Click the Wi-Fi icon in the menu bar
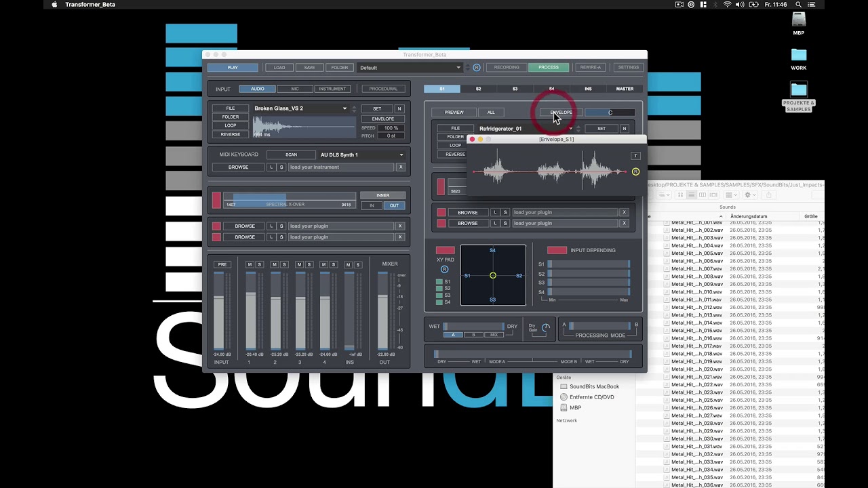This screenshot has height=488, width=868. pyautogui.click(x=728, y=4)
